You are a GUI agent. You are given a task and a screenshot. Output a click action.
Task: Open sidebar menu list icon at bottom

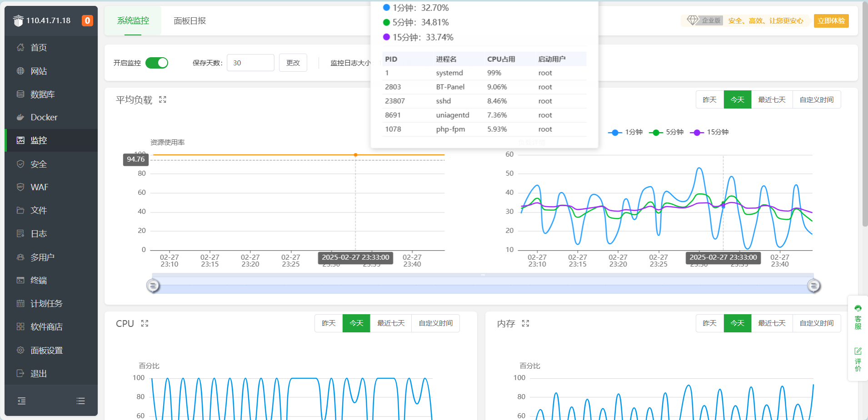point(80,401)
